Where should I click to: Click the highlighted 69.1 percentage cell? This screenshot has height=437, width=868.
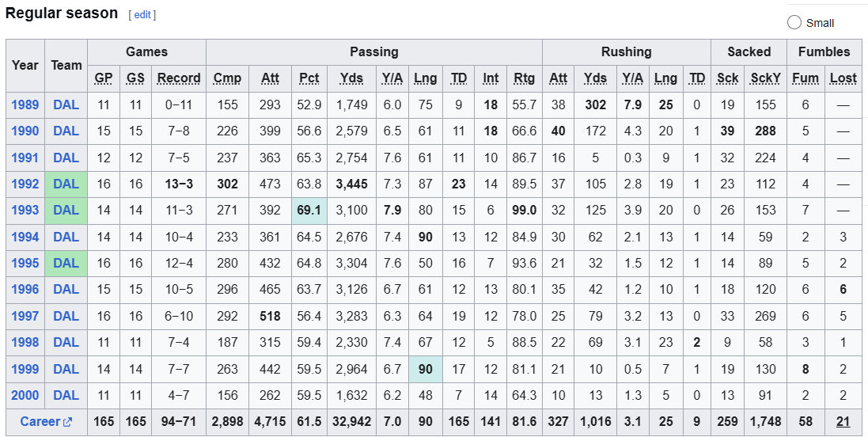click(x=309, y=211)
